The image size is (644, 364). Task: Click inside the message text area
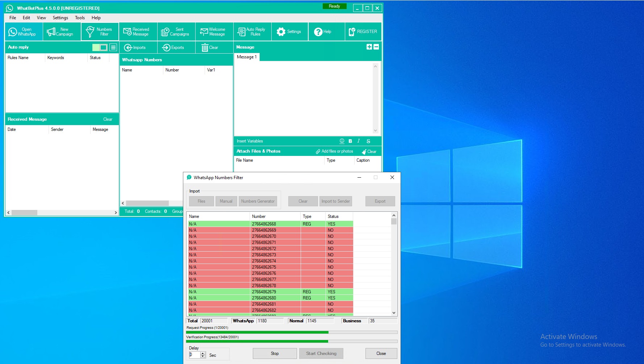pyautogui.click(x=304, y=98)
